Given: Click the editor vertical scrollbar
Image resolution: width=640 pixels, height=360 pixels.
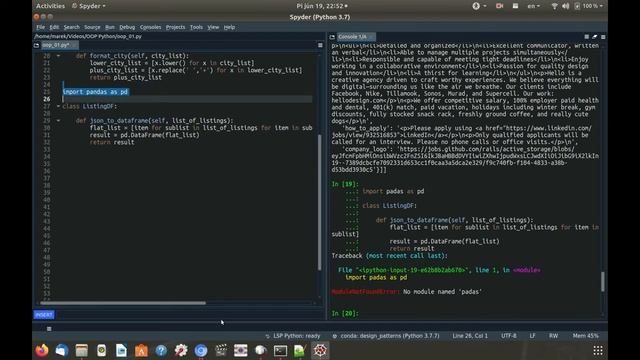Looking at the screenshot, I should pos(320,202).
